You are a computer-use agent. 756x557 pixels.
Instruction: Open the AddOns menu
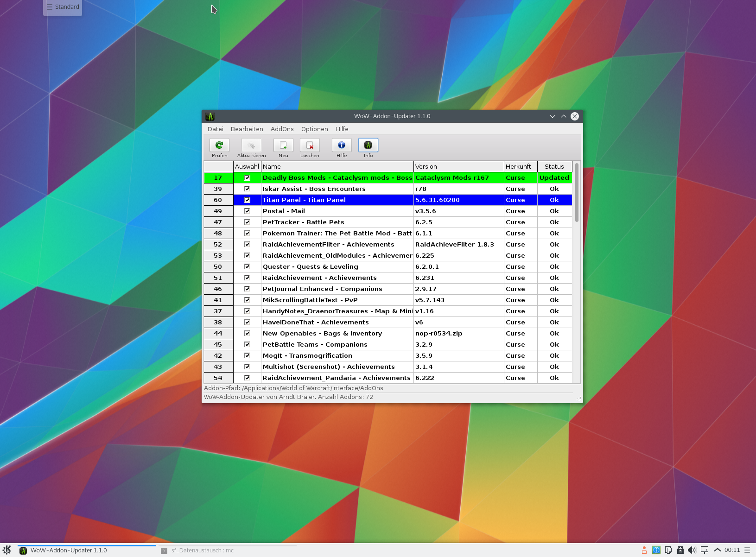click(282, 129)
